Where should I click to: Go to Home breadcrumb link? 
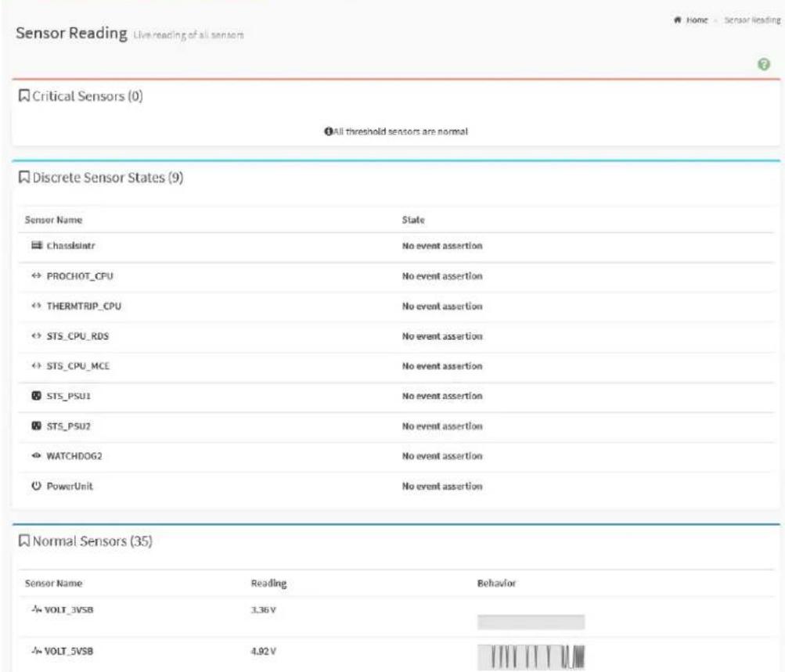pyautogui.click(x=697, y=20)
